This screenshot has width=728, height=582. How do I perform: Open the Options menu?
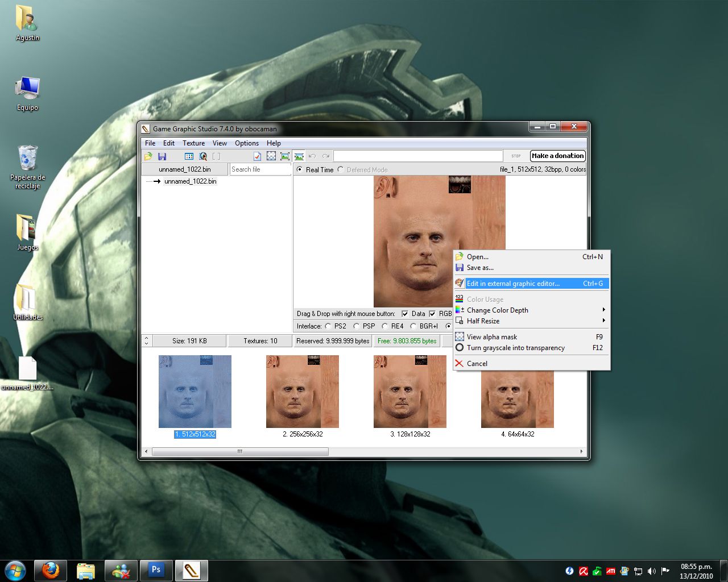(x=247, y=143)
